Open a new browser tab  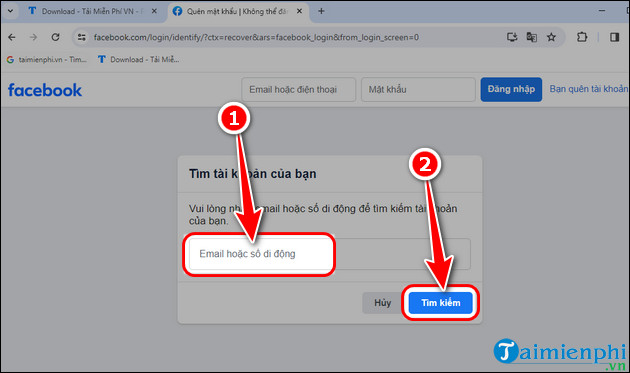[x=321, y=11]
